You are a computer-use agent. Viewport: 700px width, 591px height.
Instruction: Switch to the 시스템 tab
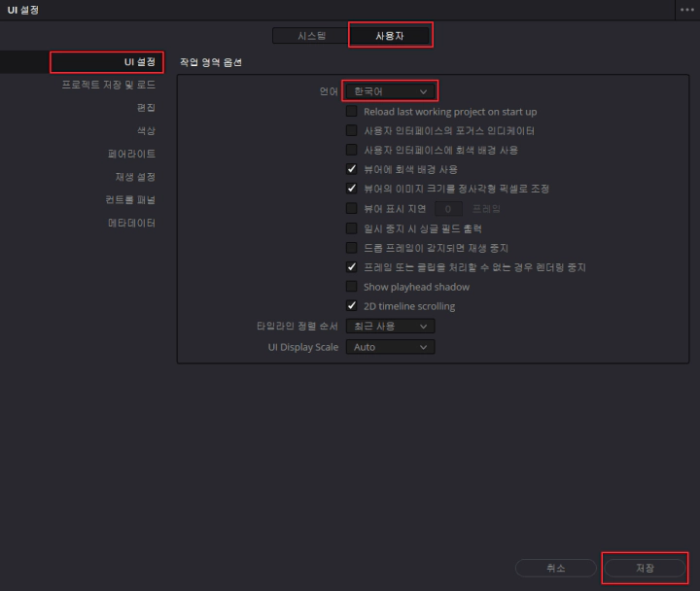pos(311,36)
